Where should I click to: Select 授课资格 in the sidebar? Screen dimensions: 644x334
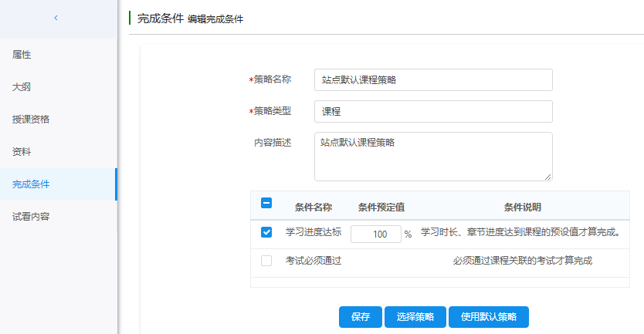pos(31,120)
